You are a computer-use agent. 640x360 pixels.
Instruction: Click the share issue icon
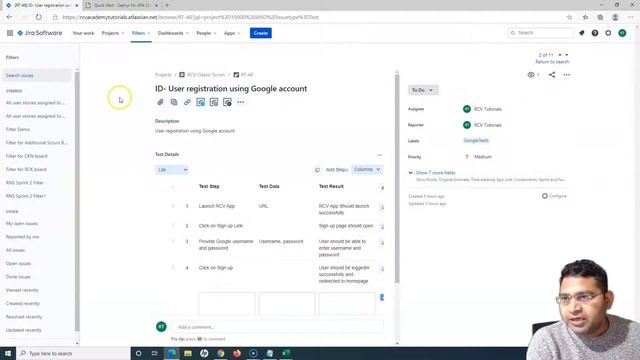pyautogui.click(x=552, y=75)
